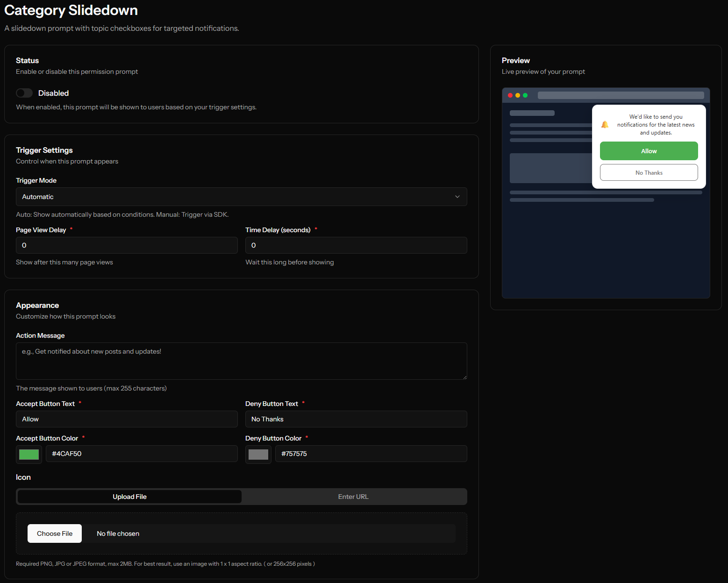The image size is (728, 583).
Task: Click the notification bell icon in the preview
Action: (605, 124)
